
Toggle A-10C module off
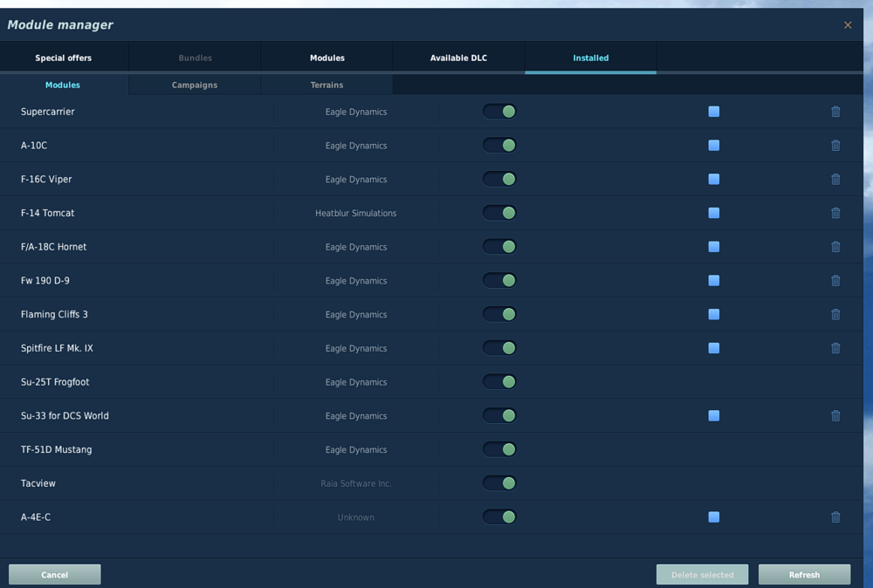tap(499, 145)
